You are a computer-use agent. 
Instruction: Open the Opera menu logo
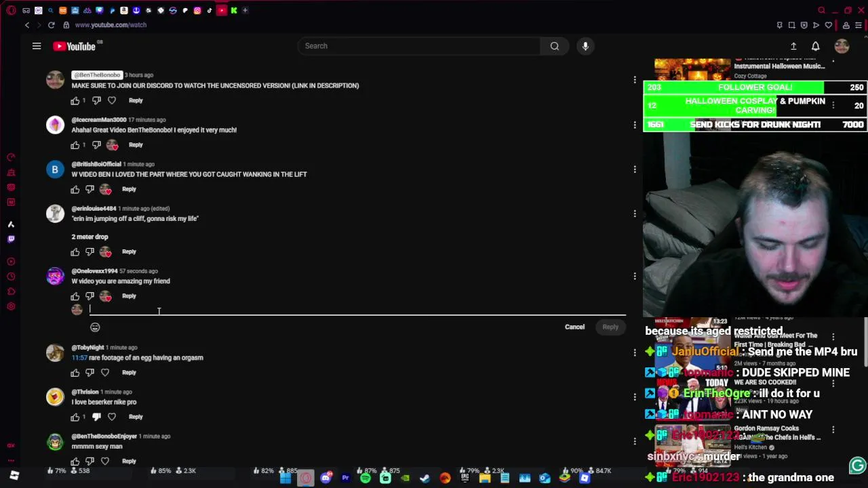[x=12, y=10]
